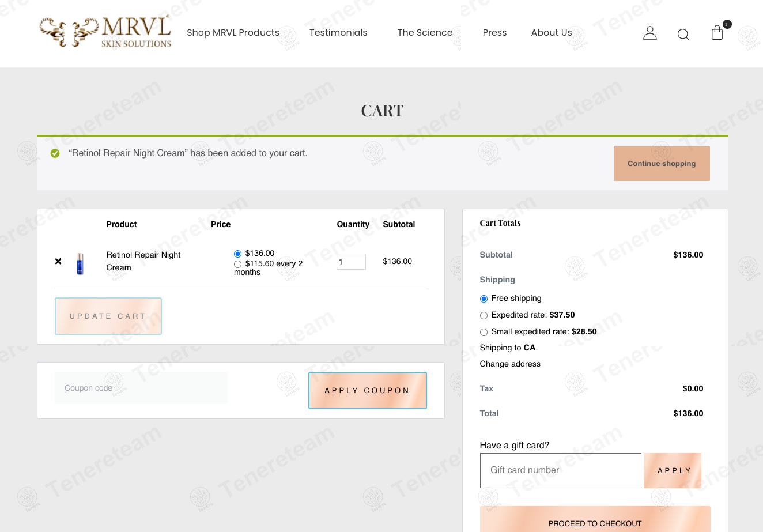
Task: Click the Price column header
Action: point(221,224)
